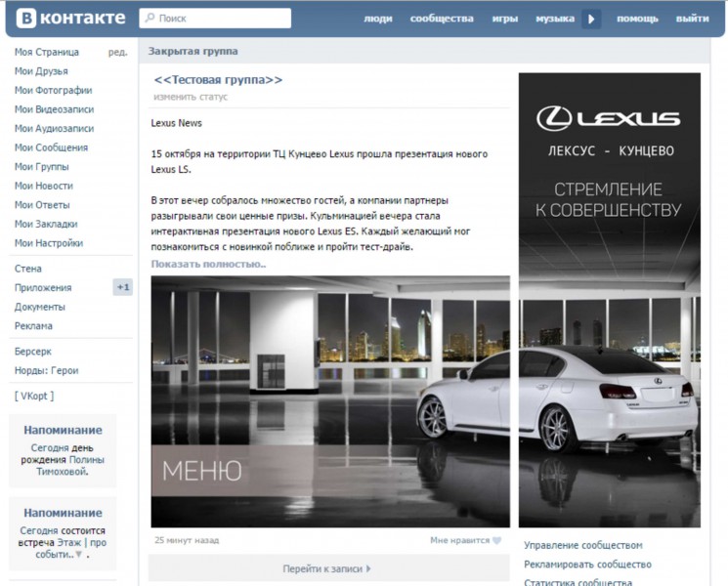Image resolution: width=728 pixels, height=586 pixels.
Task: Open Статистика сообщества
Action: (578, 582)
